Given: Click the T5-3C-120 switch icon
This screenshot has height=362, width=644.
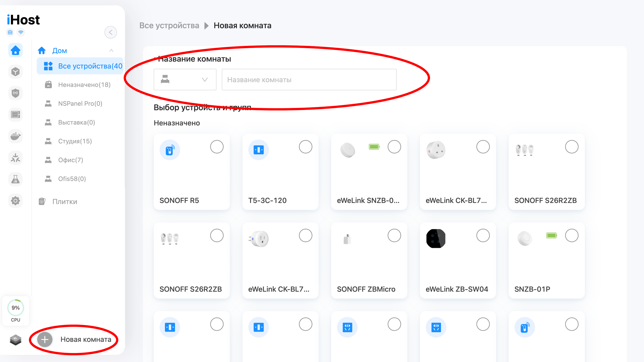Looking at the screenshot, I should tap(259, 150).
